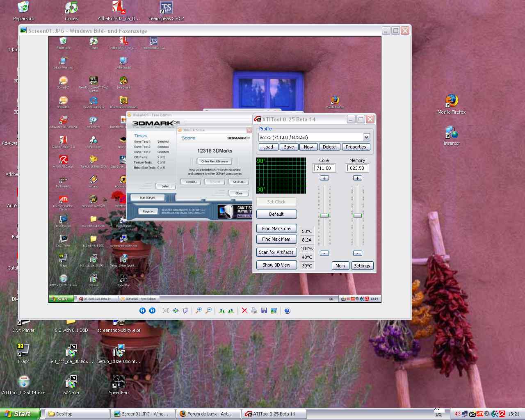The height and width of the screenshot is (420, 525).
Task: Select the SpeedFan desktop shortcut
Action: [119, 385]
